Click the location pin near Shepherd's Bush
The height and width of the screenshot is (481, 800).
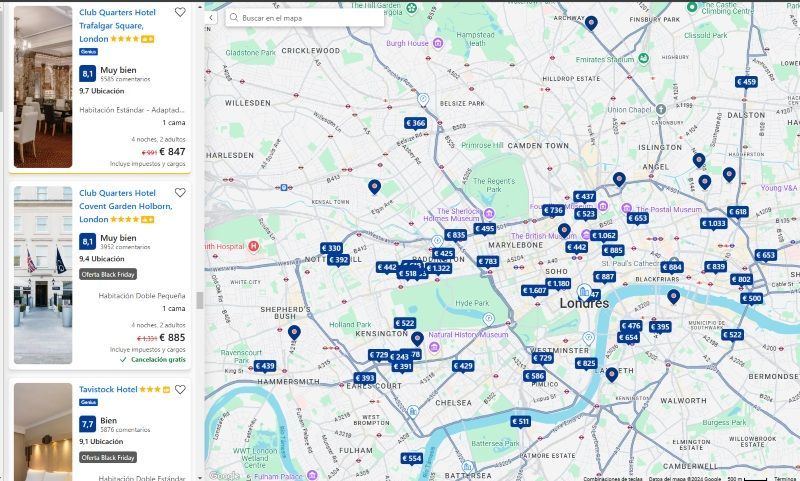pos(294,333)
